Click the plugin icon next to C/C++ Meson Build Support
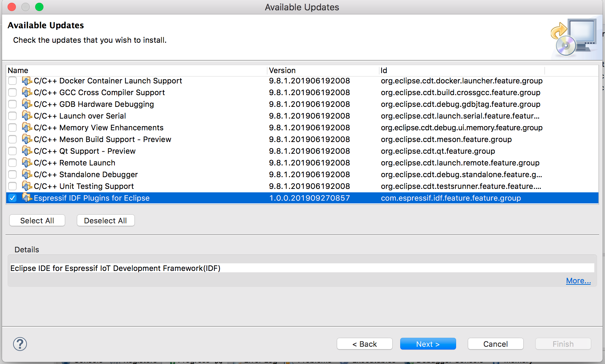The height and width of the screenshot is (364, 605). (x=27, y=139)
